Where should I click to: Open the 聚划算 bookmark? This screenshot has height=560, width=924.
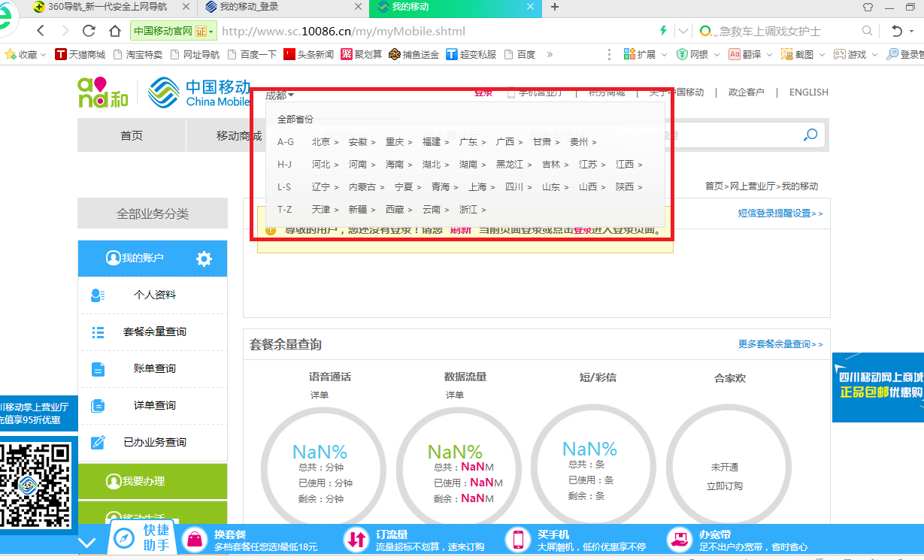click(362, 54)
